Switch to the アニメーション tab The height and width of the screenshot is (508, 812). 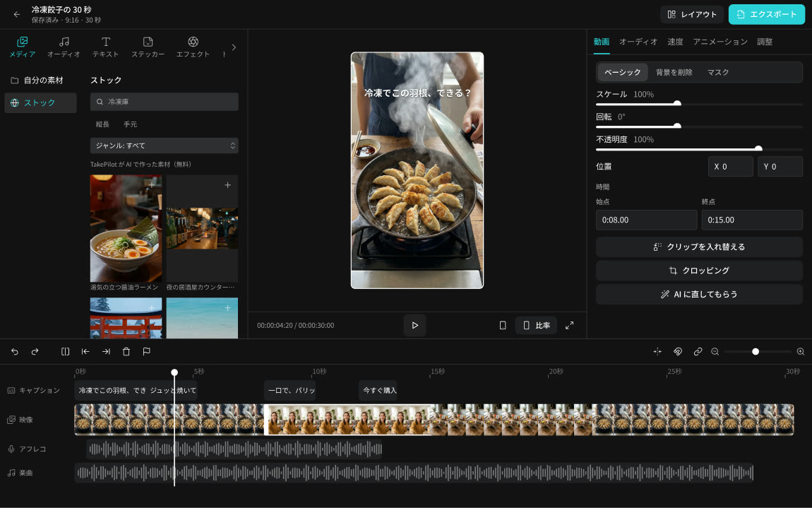tap(720, 42)
